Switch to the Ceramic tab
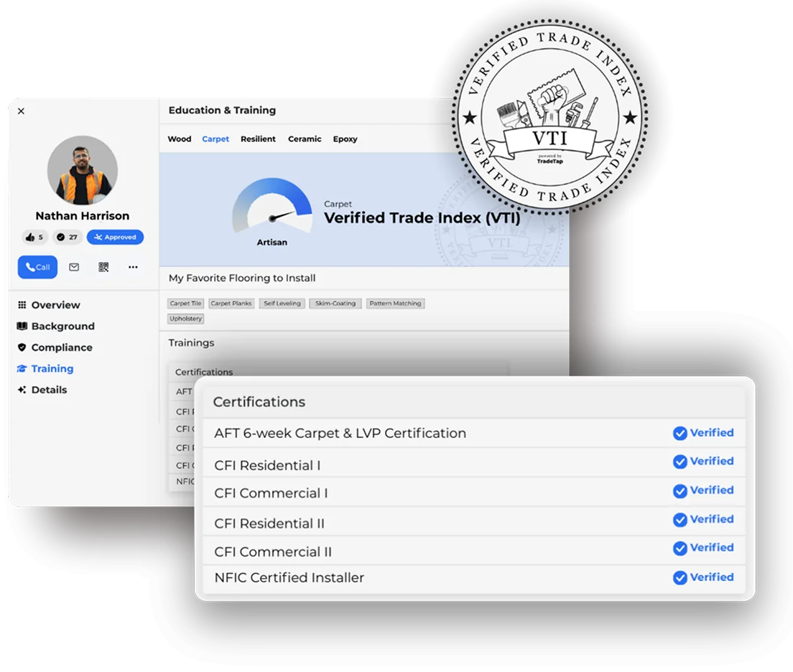Viewport: 793px width, 672px height. pos(305,139)
